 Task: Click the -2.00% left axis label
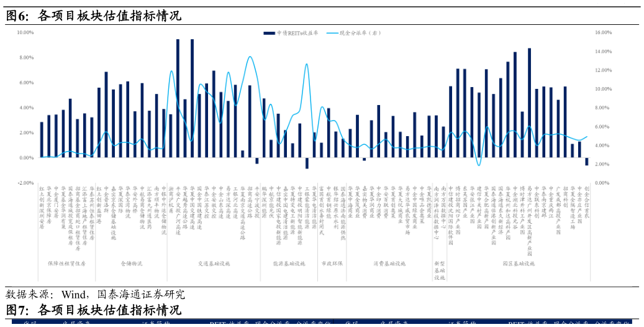click(25, 183)
